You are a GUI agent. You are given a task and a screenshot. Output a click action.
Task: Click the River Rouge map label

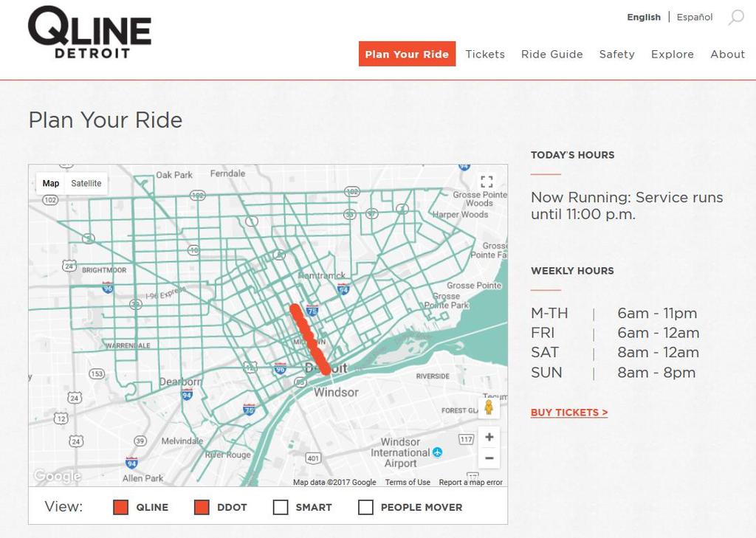[228, 455]
